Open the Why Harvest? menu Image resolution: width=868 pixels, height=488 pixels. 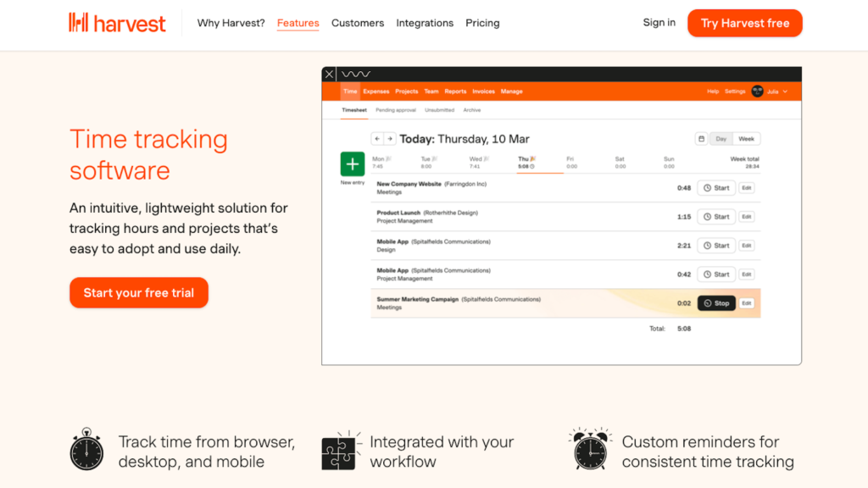tap(231, 23)
